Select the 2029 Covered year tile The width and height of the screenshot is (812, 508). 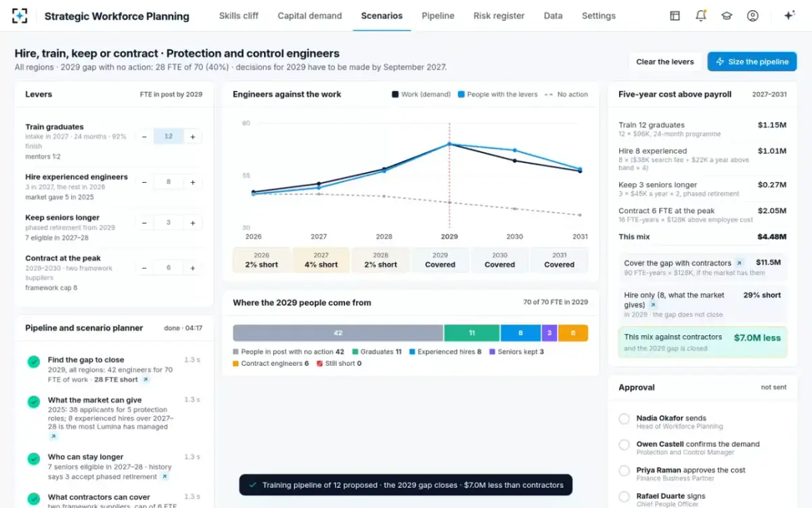[440, 260]
